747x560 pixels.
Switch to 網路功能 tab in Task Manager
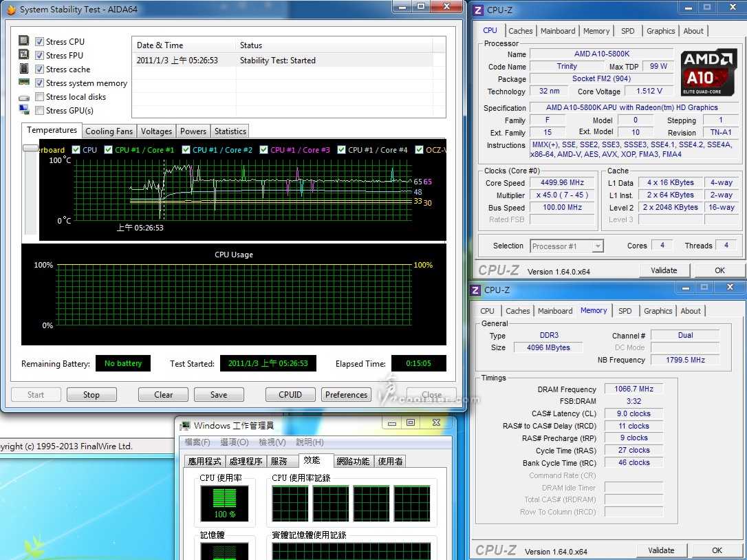coord(353,462)
